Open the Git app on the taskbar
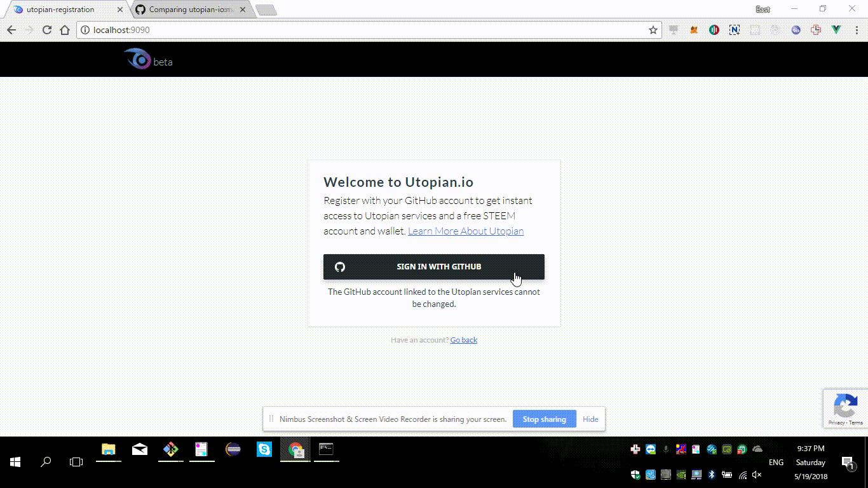The width and height of the screenshot is (868, 488). pyautogui.click(x=171, y=450)
